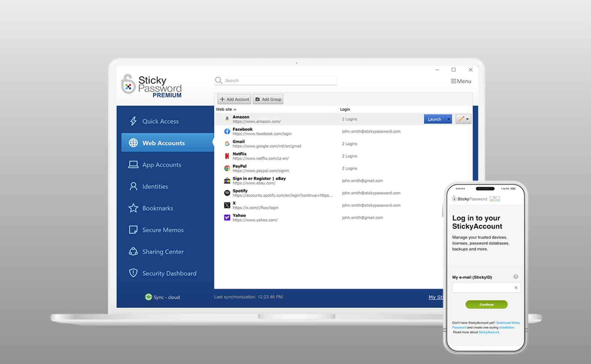Select the Gmail account row

coord(343,144)
